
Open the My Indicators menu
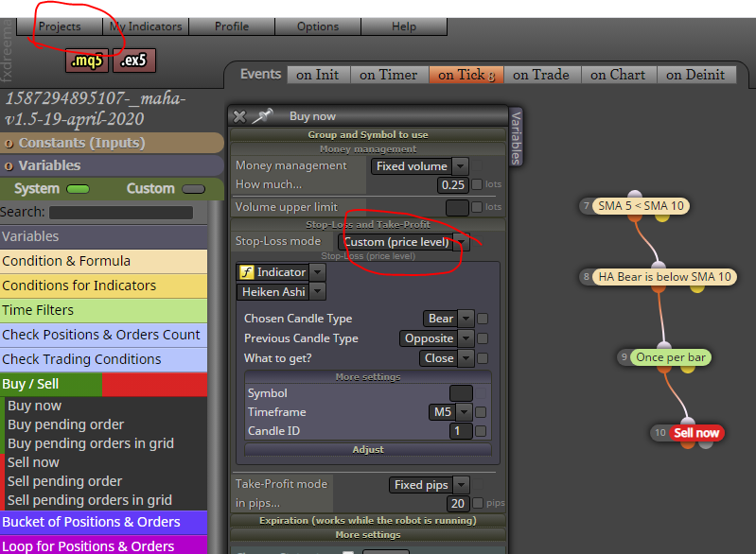[x=146, y=26]
